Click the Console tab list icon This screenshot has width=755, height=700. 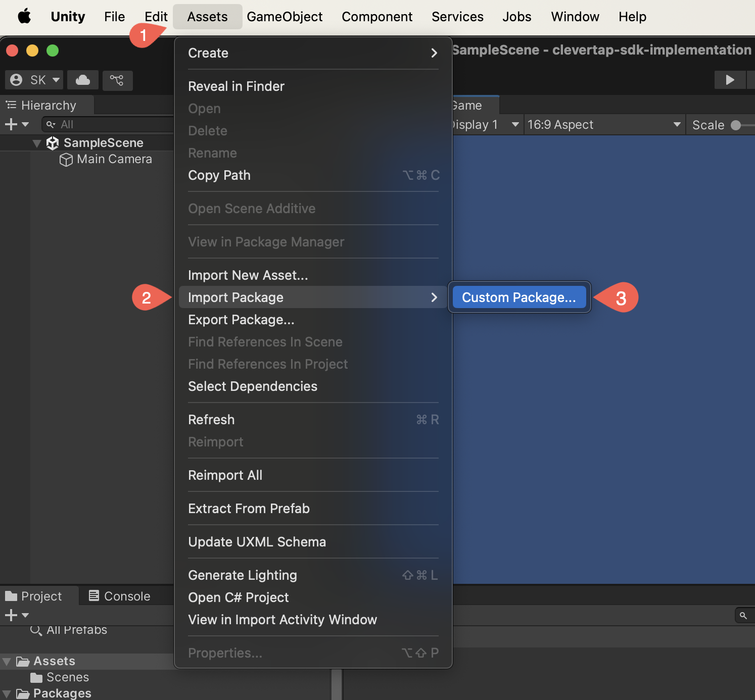[94, 596]
